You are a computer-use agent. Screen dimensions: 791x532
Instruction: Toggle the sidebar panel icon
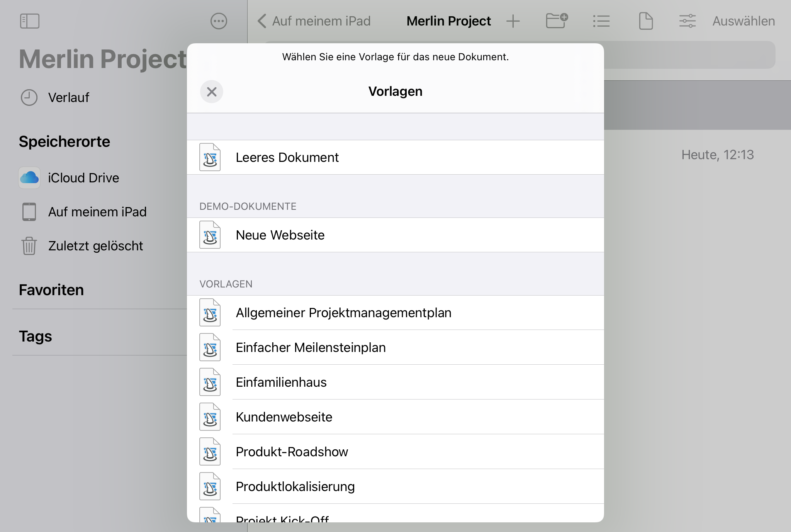coord(30,21)
